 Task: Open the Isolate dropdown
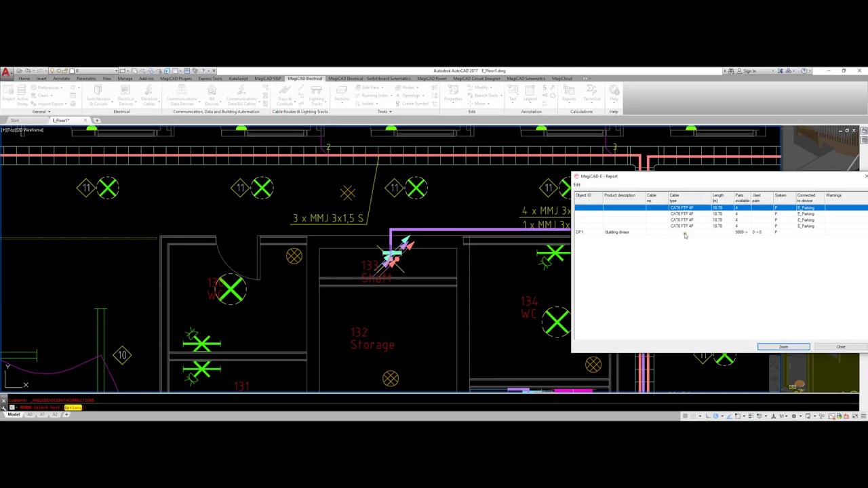[367, 104]
